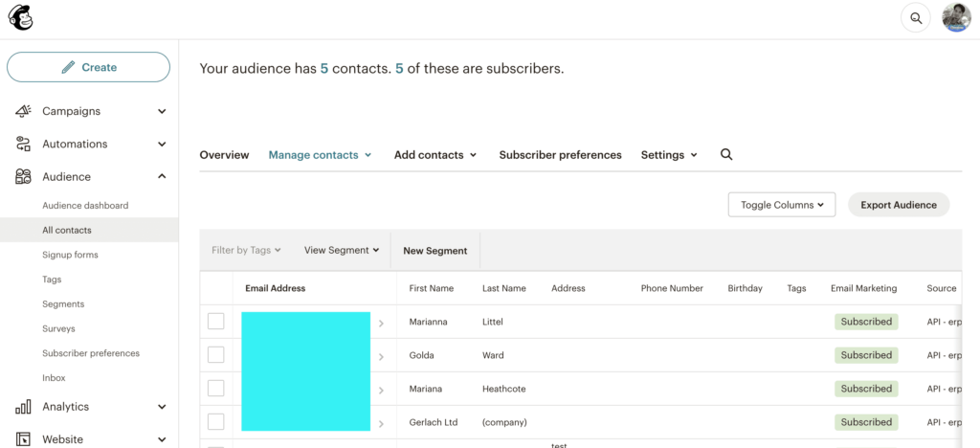Viewport: 980px width, 448px height.
Task: Click the Audience people icon
Action: tap(23, 177)
